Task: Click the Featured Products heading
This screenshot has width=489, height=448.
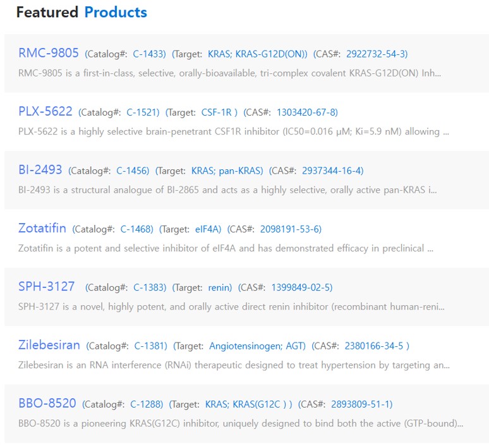Action: tap(81, 12)
